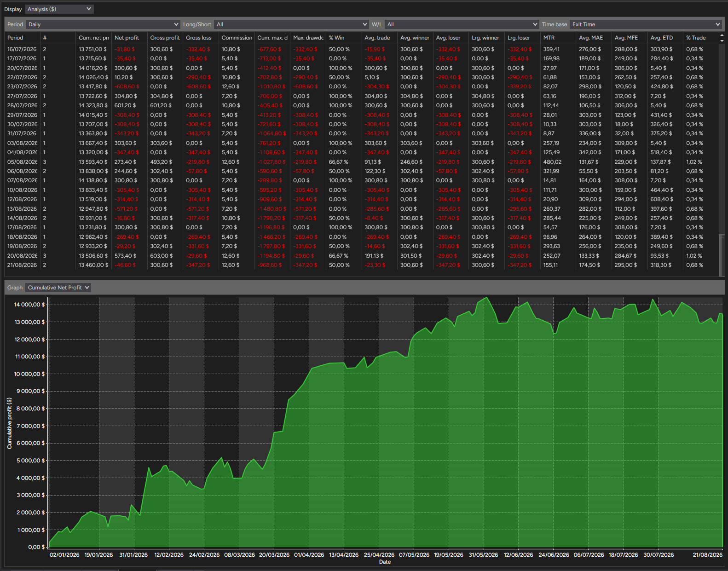Click the % Trade column header
The height and width of the screenshot is (571, 728).
tap(701, 38)
